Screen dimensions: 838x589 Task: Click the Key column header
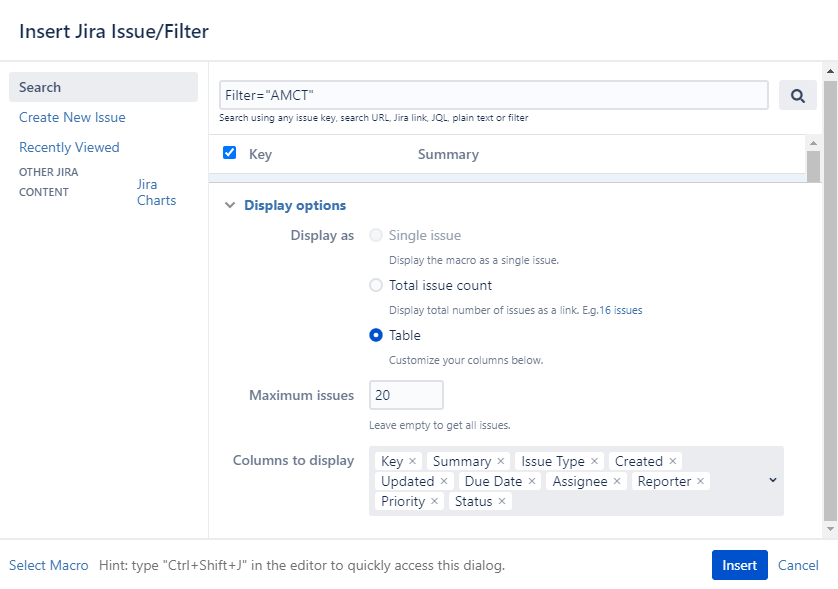click(x=260, y=154)
